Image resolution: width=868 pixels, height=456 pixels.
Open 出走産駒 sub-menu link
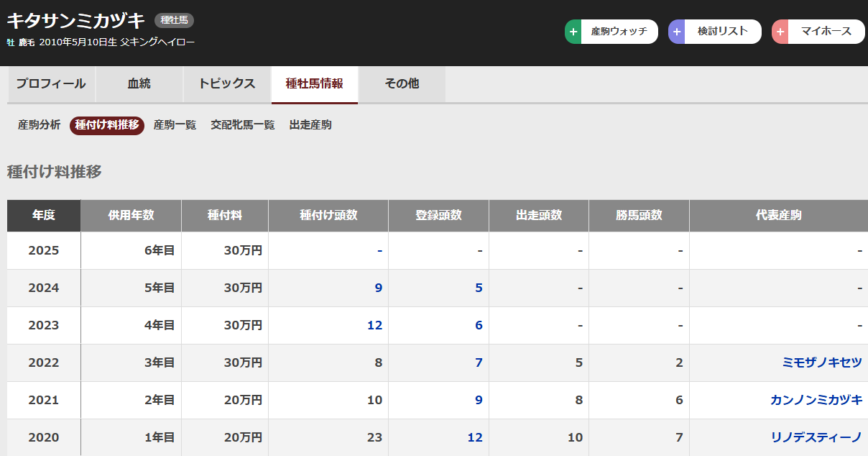[310, 125]
